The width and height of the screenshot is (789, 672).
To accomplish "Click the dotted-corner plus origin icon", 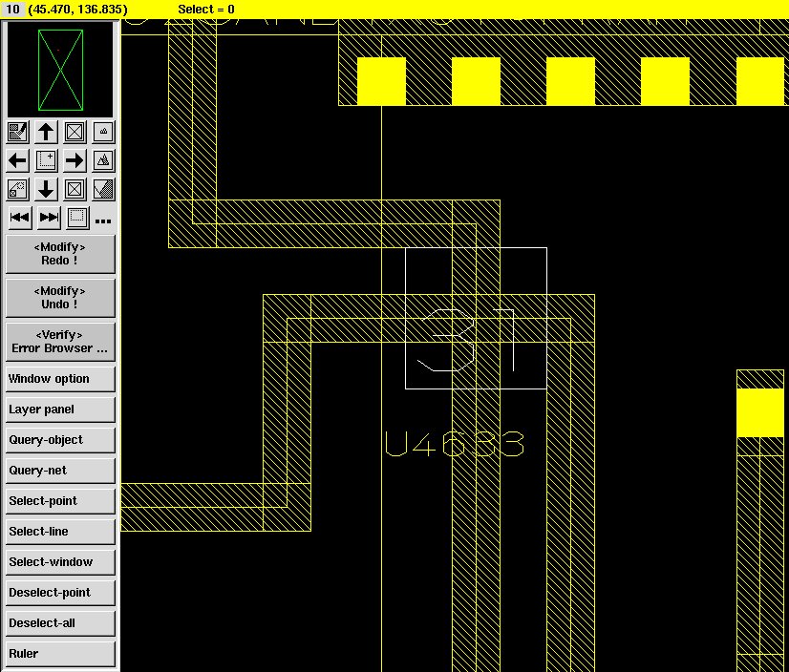I will pyautogui.click(x=46, y=160).
